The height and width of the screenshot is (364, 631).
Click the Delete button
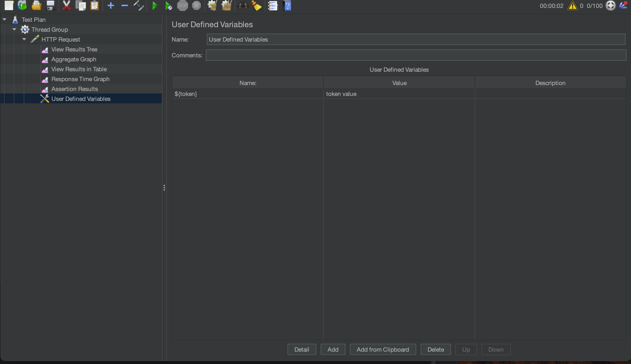coord(436,349)
